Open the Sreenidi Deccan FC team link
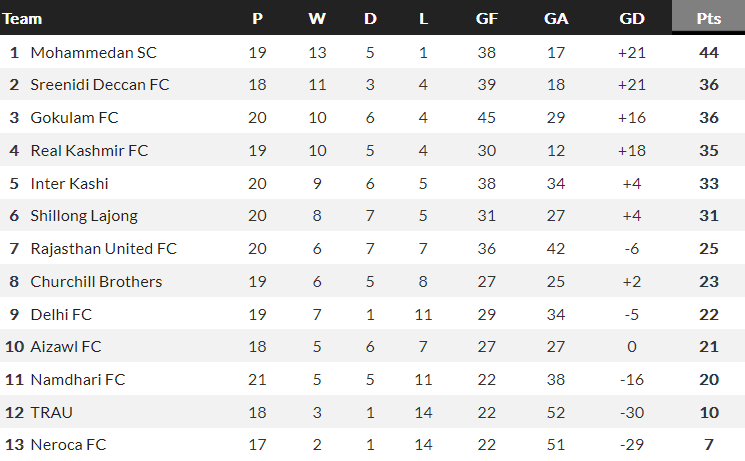The width and height of the screenshot is (745, 461). pyautogui.click(x=99, y=85)
